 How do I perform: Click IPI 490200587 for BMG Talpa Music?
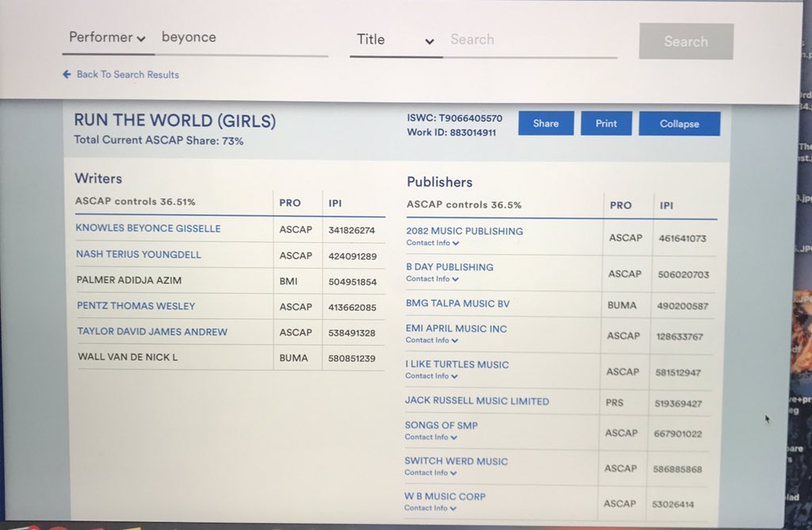click(683, 305)
